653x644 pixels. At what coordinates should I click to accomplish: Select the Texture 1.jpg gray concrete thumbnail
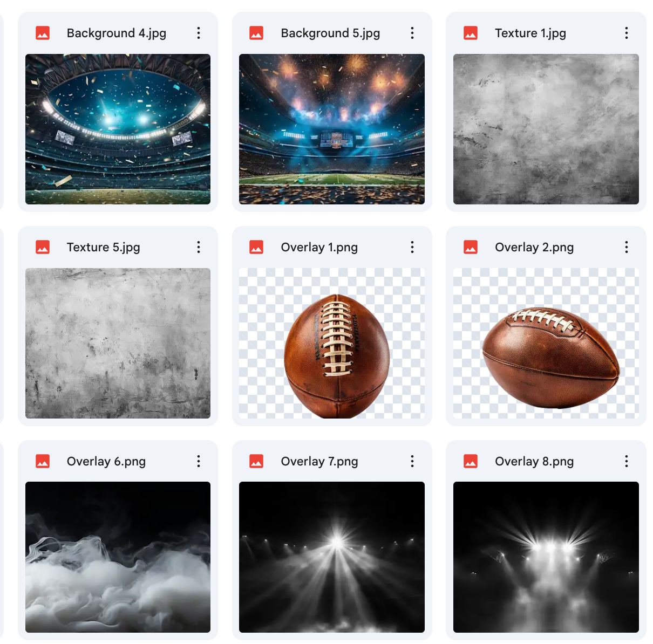click(x=546, y=129)
